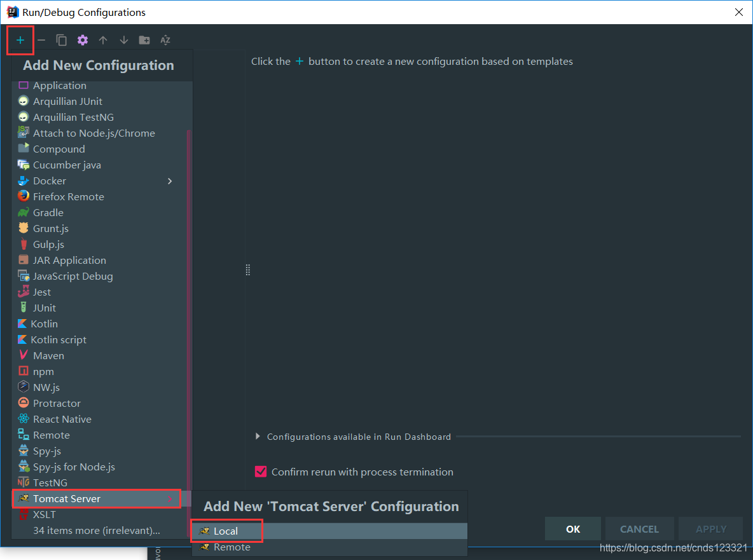Choose Arquillian TestNG from the list
The width and height of the screenshot is (753, 560).
point(102,117)
